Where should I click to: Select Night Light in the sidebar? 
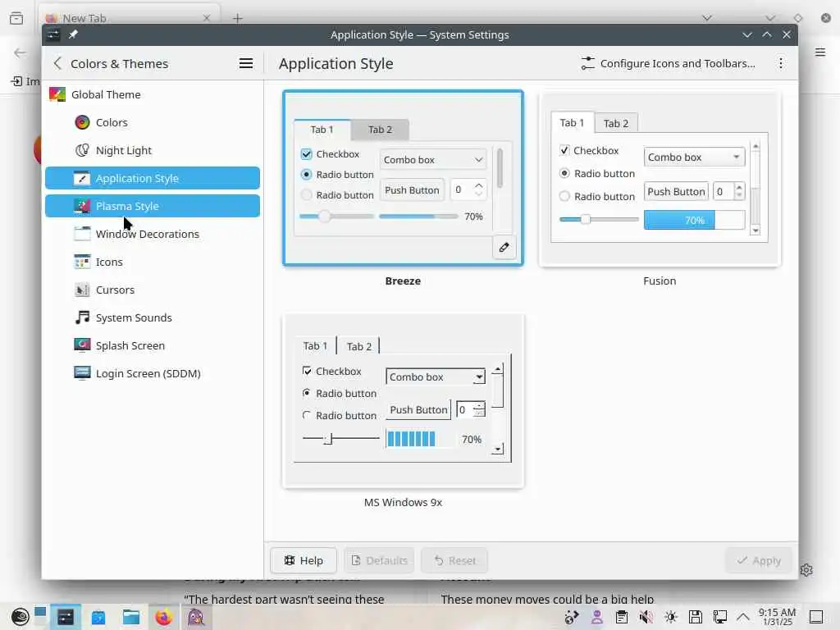(153, 150)
